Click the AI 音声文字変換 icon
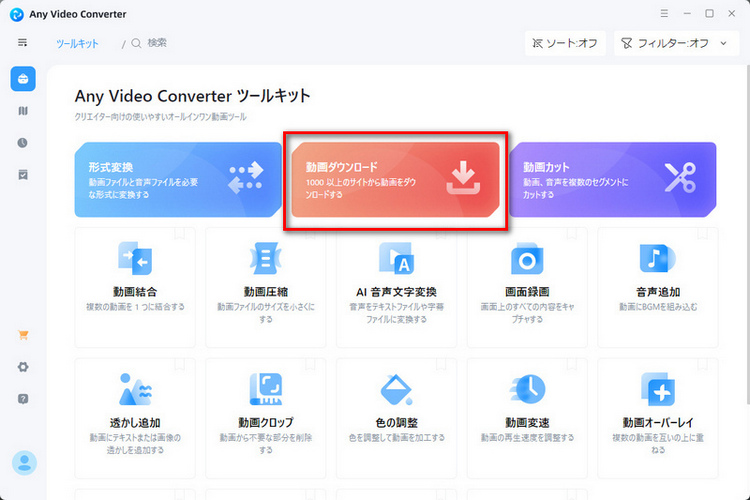 click(397, 258)
